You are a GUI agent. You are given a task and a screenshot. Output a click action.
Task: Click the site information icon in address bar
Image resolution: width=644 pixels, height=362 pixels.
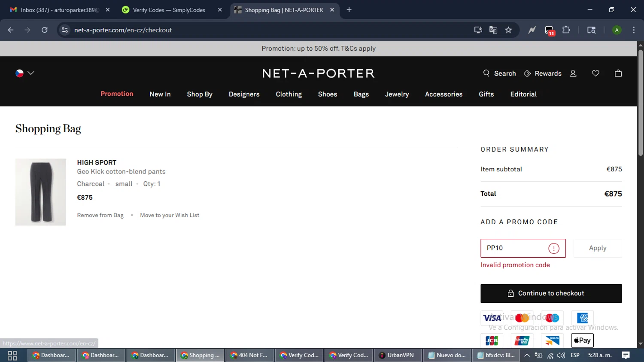(65, 30)
